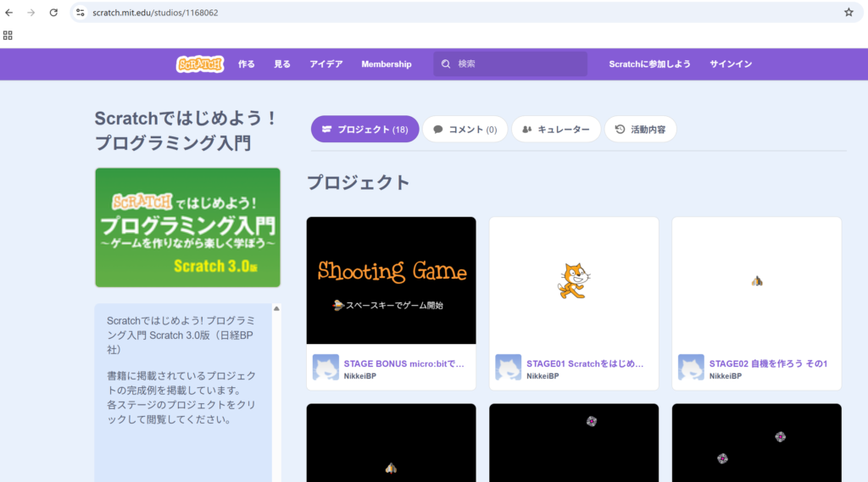Click the description box scroll-up arrow
868x482 pixels.
276,309
